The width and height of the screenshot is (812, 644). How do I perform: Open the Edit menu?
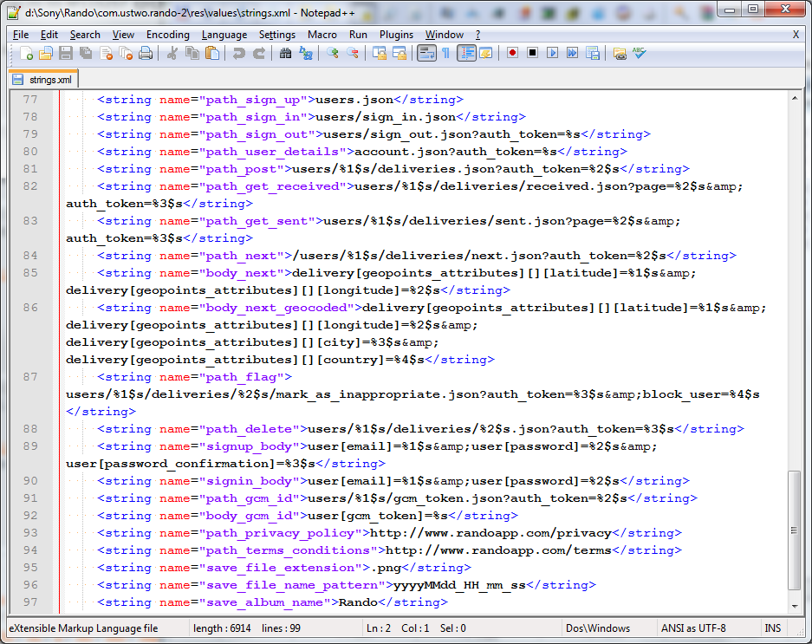[x=49, y=35]
